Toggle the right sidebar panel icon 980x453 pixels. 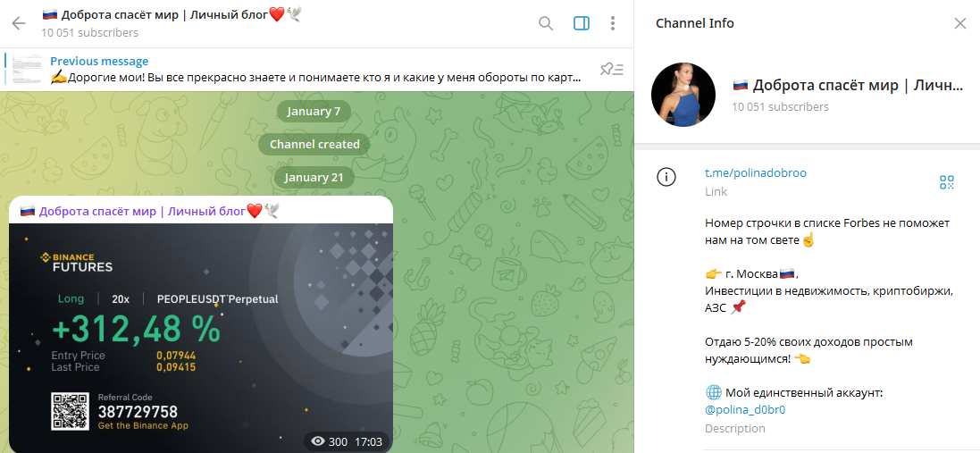[581, 23]
